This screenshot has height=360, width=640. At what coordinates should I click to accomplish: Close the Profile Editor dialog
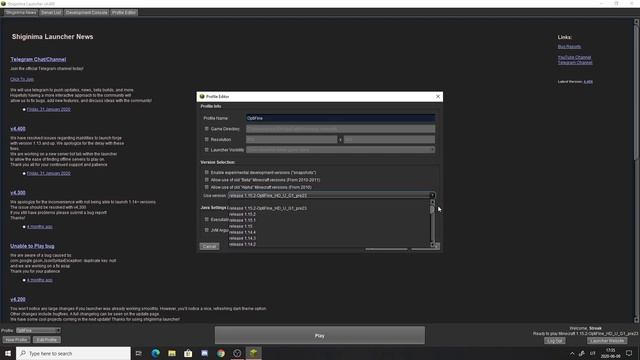coord(438,96)
